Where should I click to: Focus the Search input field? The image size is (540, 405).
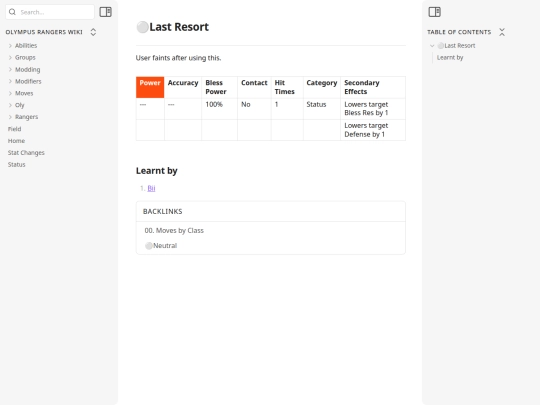(x=55, y=12)
